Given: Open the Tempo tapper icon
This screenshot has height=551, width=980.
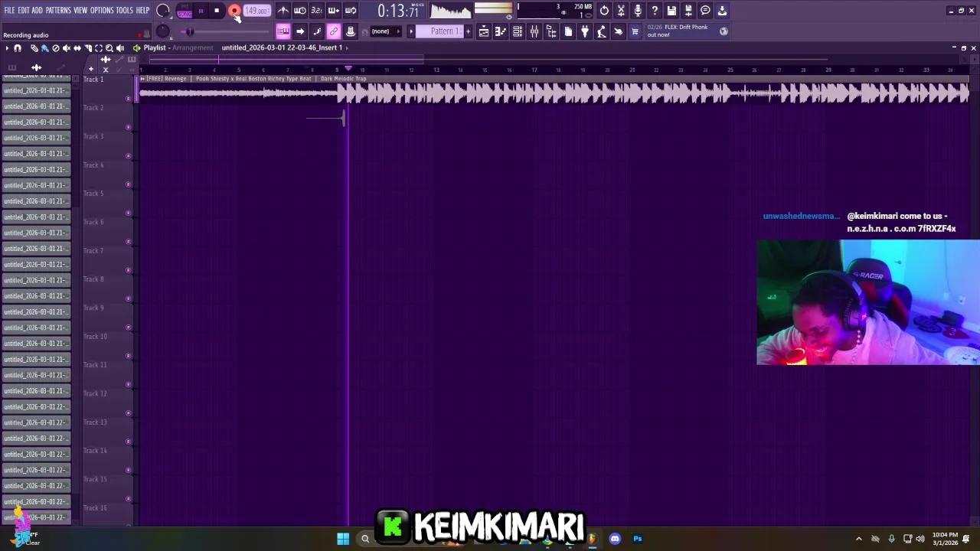Looking at the screenshot, I should tap(602, 31).
